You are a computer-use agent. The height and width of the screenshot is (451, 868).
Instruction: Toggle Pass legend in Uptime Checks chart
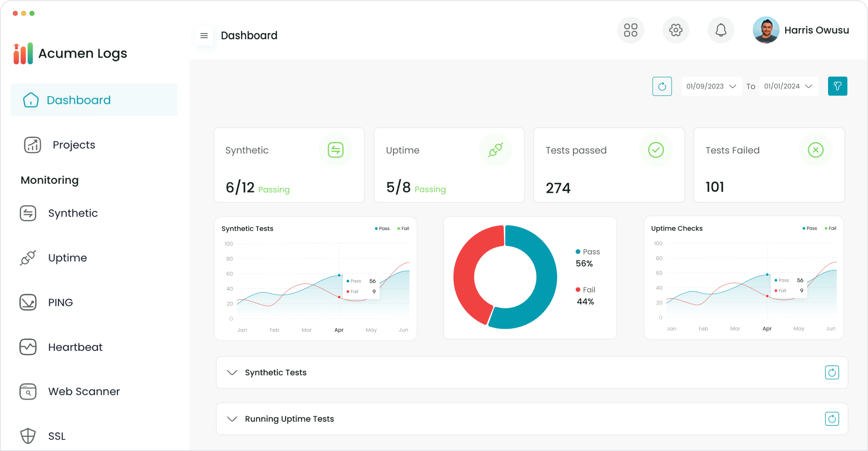(810, 228)
